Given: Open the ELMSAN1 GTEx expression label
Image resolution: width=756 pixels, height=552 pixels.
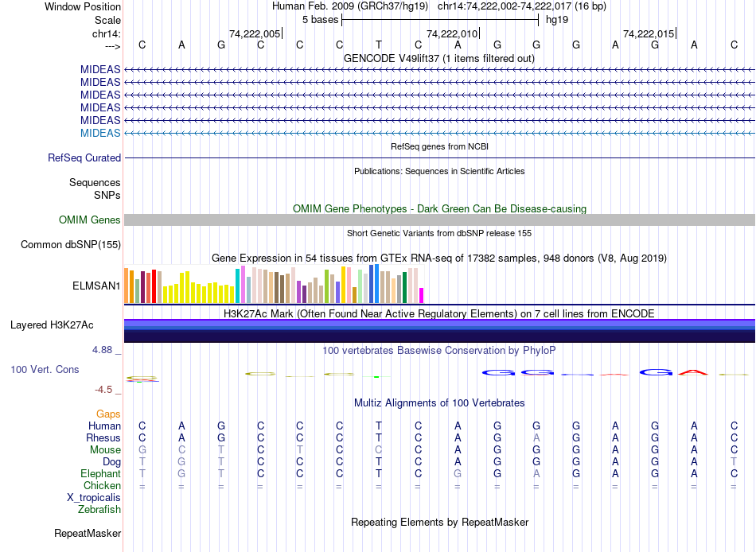Looking at the screenshot, I should [x=96, y=286].
